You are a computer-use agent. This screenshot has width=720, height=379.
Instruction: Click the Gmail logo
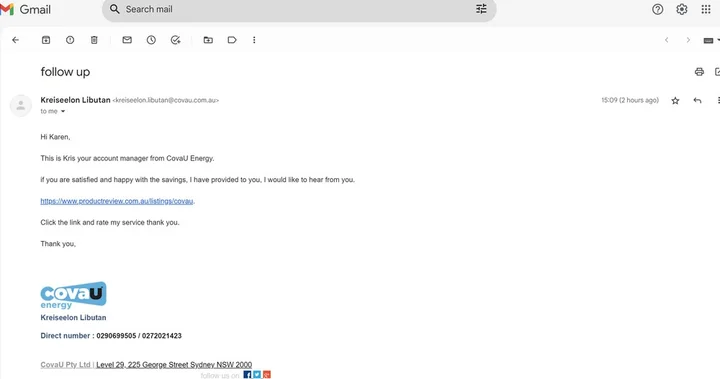[x=26, y=9]
